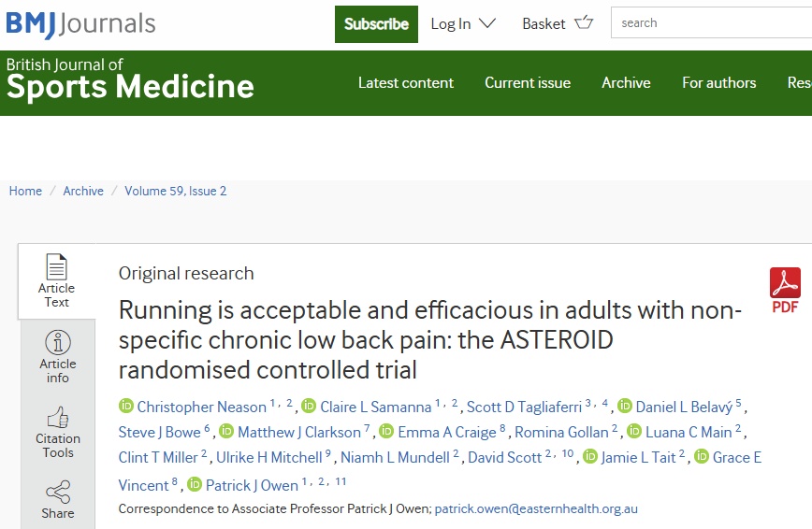This screenshot has width=812, height=529.
Task: Go to Current issue menu item
Action: tap(528, 82)
